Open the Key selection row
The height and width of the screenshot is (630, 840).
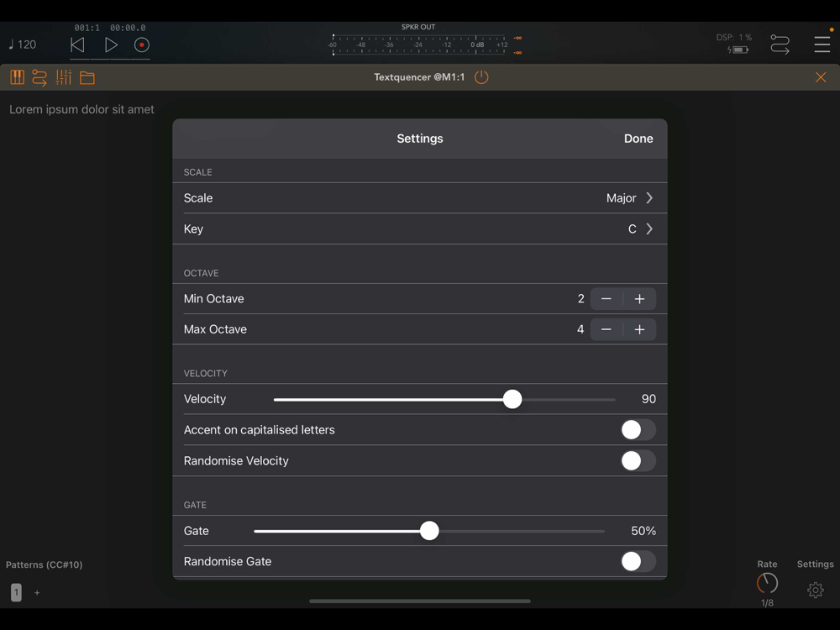pos(420,229)
